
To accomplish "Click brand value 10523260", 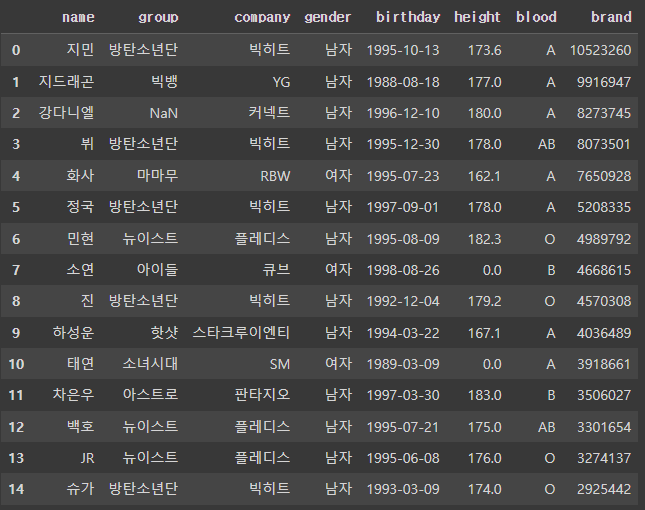I will pyautogui.click(x=601, y=50).
